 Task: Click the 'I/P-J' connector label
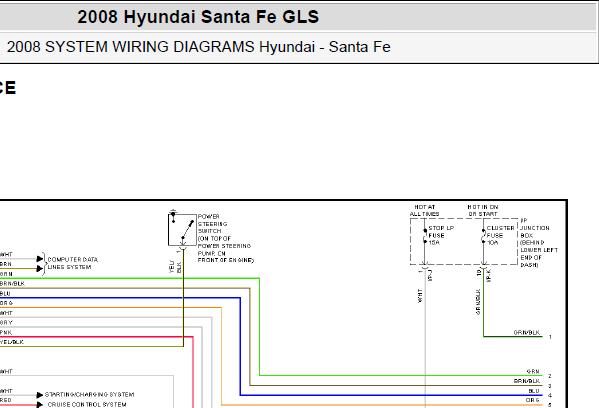click(431, 275)
